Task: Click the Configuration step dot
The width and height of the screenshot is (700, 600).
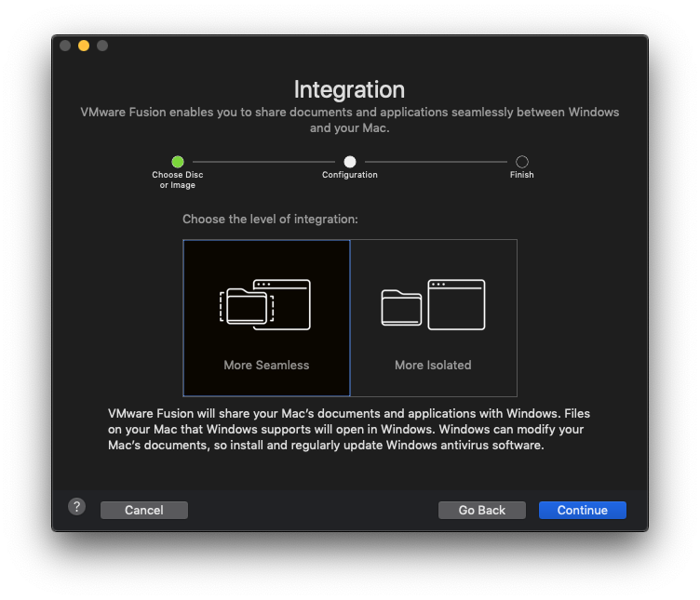Action: [x=350, y=162]
